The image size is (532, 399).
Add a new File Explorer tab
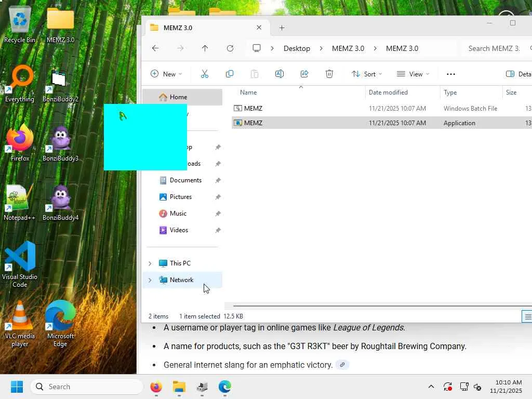click(282, 28)
